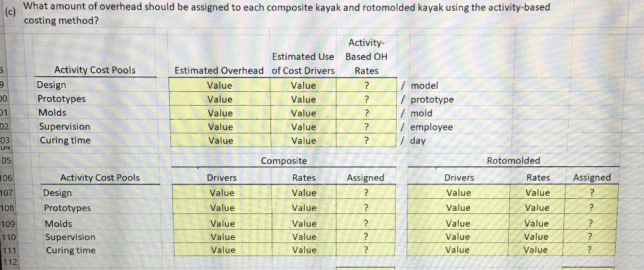Image resolution: width=644 pixels, height=270 pixels.
Task: Select Rotomolded Drivers cell for Curing time
Action: click(x=458, y=249)
